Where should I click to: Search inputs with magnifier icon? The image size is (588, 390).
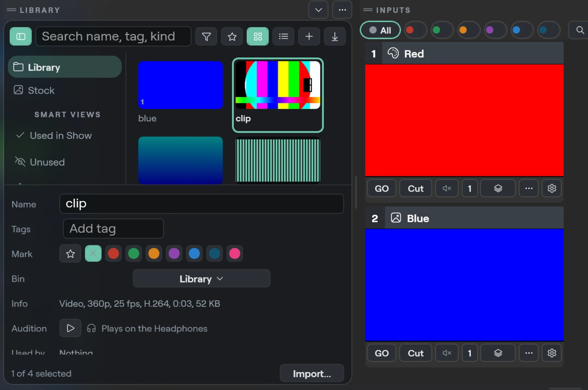tap(580, 30)
